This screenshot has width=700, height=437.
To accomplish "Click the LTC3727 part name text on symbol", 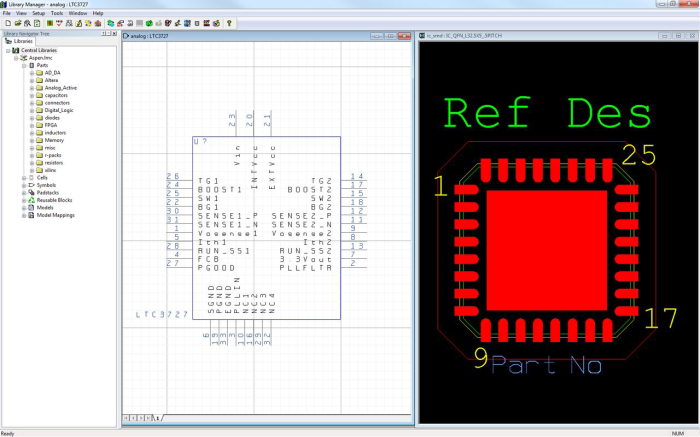I will [162, 315].
